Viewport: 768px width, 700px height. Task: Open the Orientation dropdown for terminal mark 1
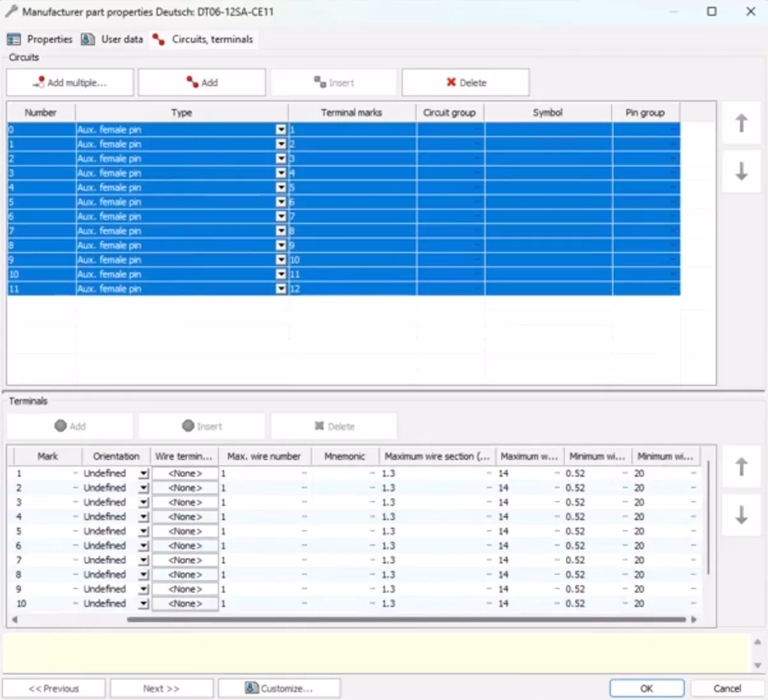143,473
